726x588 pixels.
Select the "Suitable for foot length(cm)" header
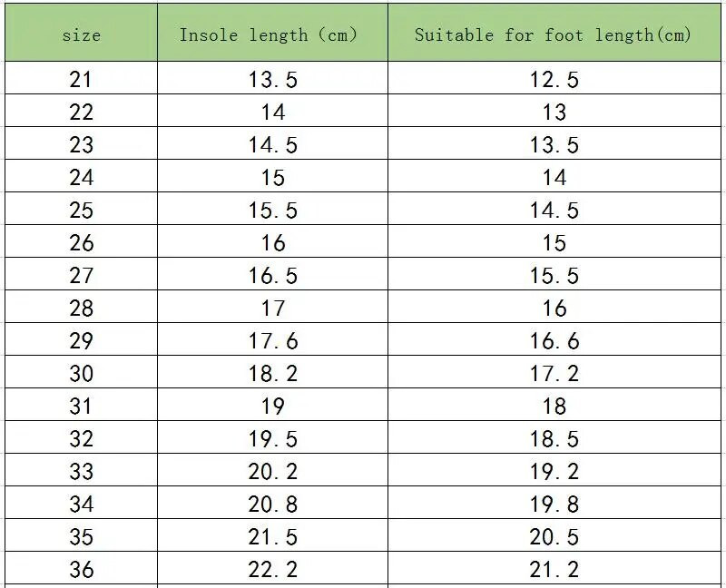[x=553, y=35]
